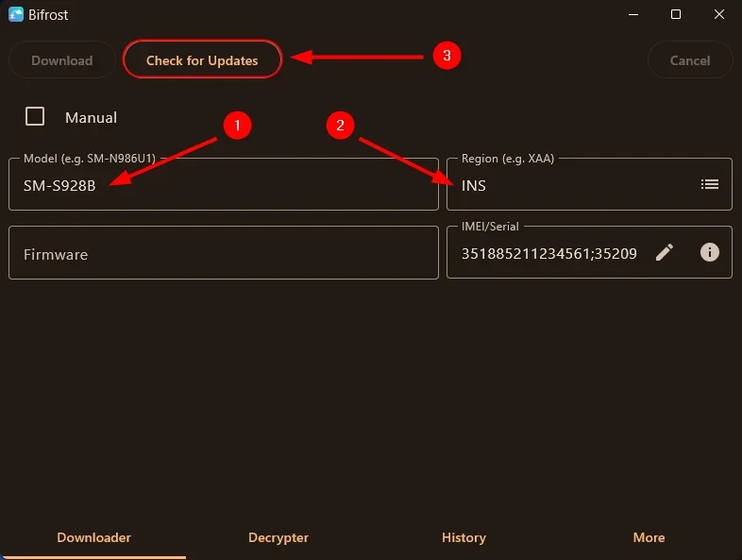The image size is (742, 560).
Task: Switch to the Decrypter tab
Action: click(x=278, y=537)
